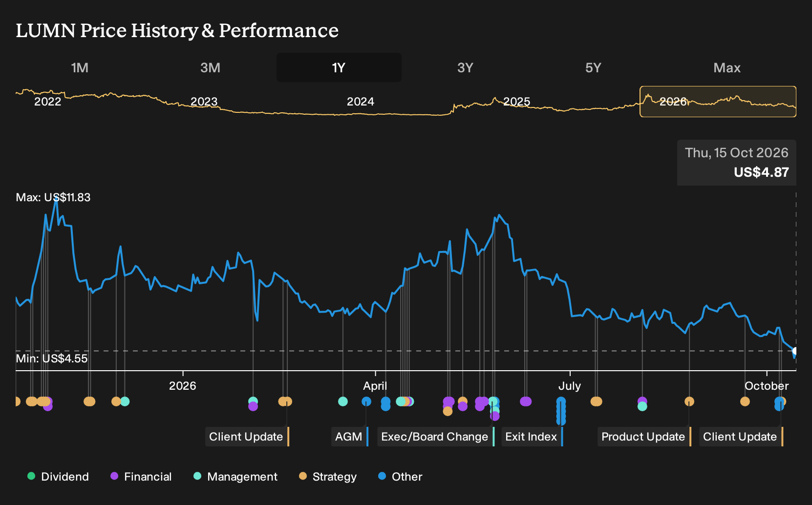Screen dimensions: 812x505
Task: Toggle the Dividend legend filter
Action: click(58, 477)
